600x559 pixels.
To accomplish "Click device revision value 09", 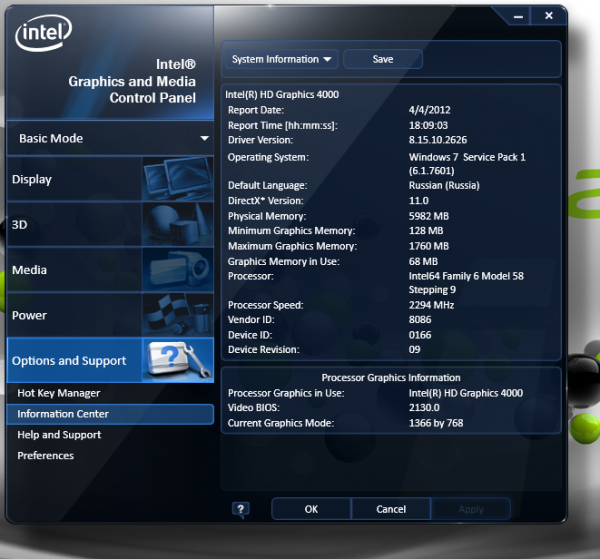I will (x=414, y=350).
